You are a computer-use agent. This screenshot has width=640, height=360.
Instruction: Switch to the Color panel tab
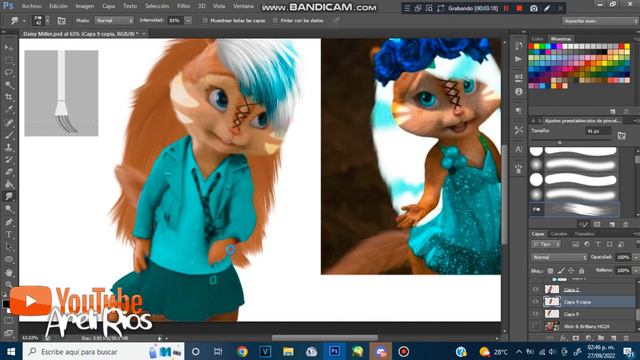(x=538, y=39)
